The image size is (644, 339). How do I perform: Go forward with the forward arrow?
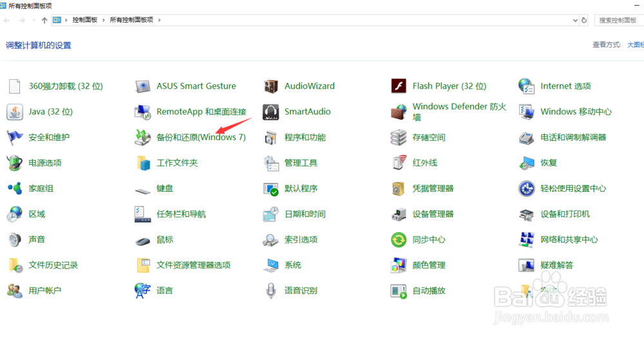tap(22, 20)
